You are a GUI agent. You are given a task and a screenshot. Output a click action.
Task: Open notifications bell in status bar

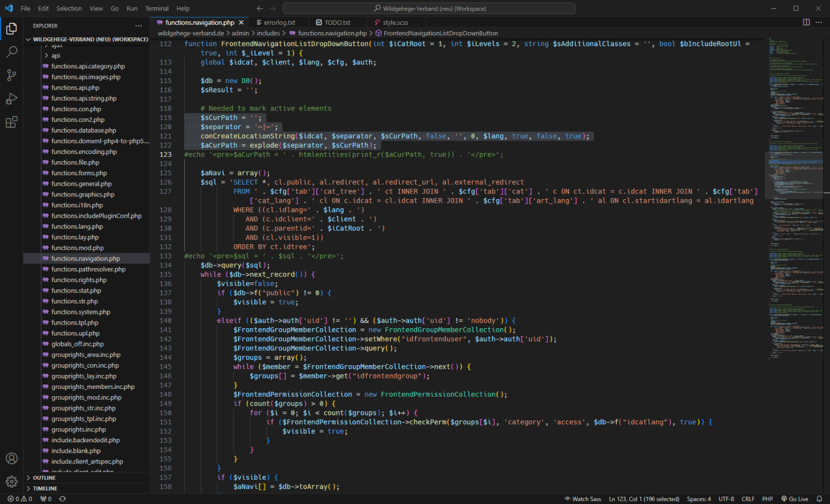tap(819, 499)
